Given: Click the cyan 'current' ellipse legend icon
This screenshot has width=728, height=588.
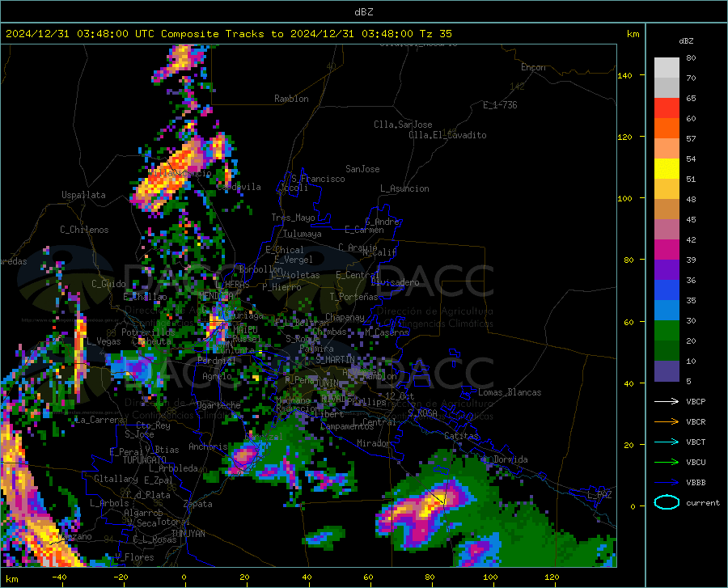Looking at the screenshot, I should [667, 502].
